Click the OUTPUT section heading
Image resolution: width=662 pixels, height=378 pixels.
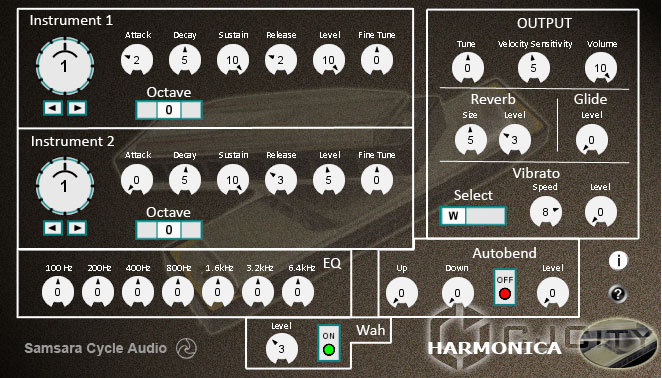[545, 23]
